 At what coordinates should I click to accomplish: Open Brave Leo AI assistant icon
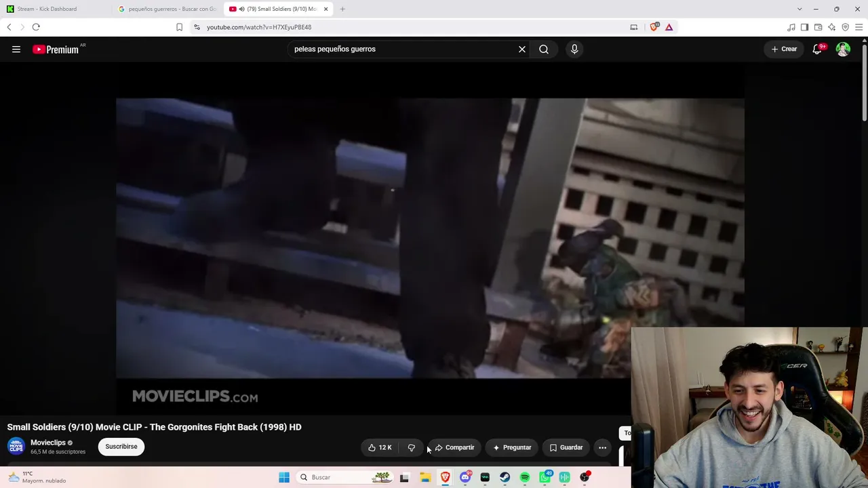(832, 27)
